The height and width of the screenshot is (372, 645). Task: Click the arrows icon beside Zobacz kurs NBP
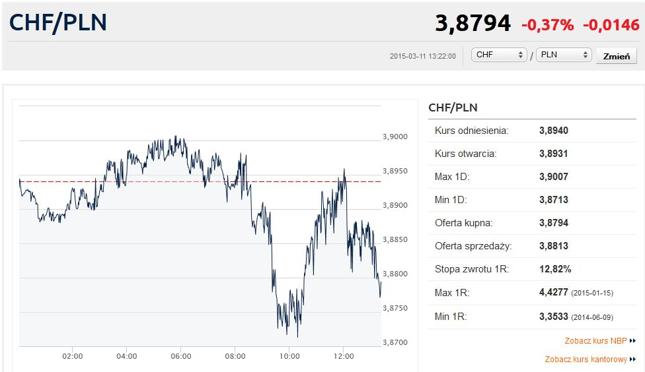633,341
